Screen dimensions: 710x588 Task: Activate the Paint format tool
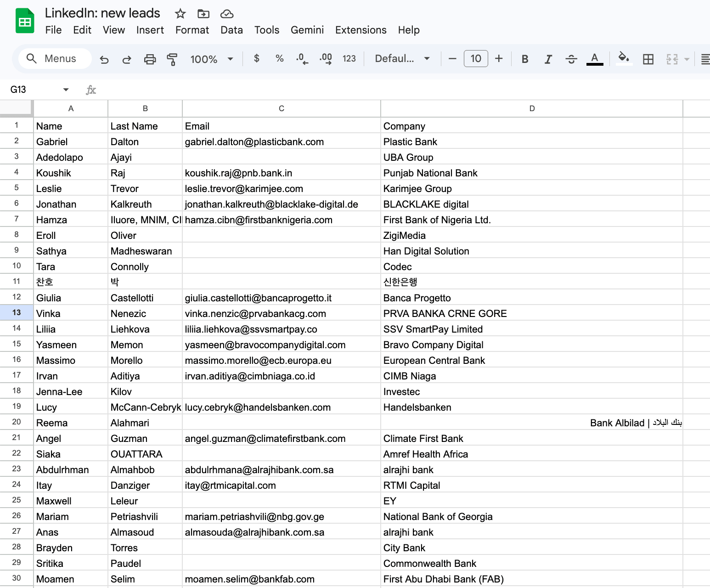(172, 59)
